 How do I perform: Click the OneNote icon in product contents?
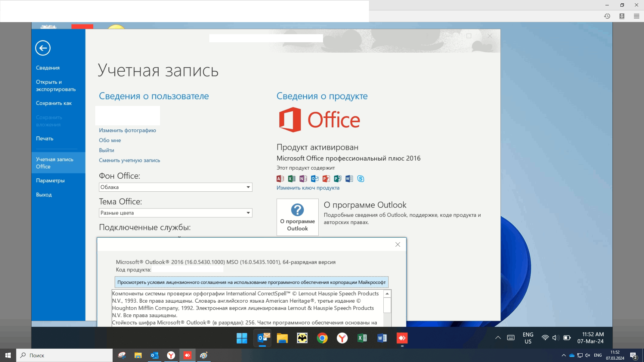point(303,179)
